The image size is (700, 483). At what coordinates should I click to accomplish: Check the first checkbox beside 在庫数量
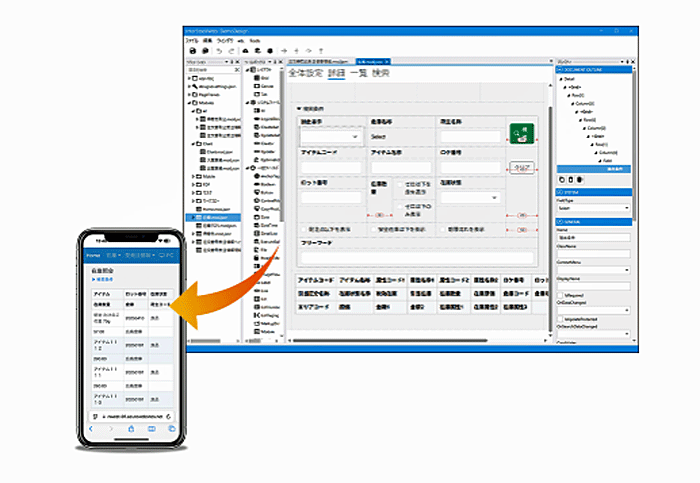point(399,186)
